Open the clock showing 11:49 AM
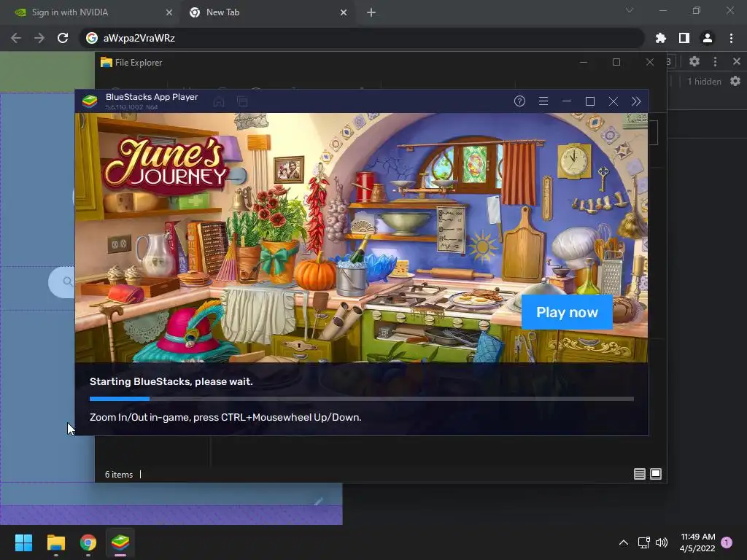The width and height of the screenshot is (747, 560). point(697,542)
